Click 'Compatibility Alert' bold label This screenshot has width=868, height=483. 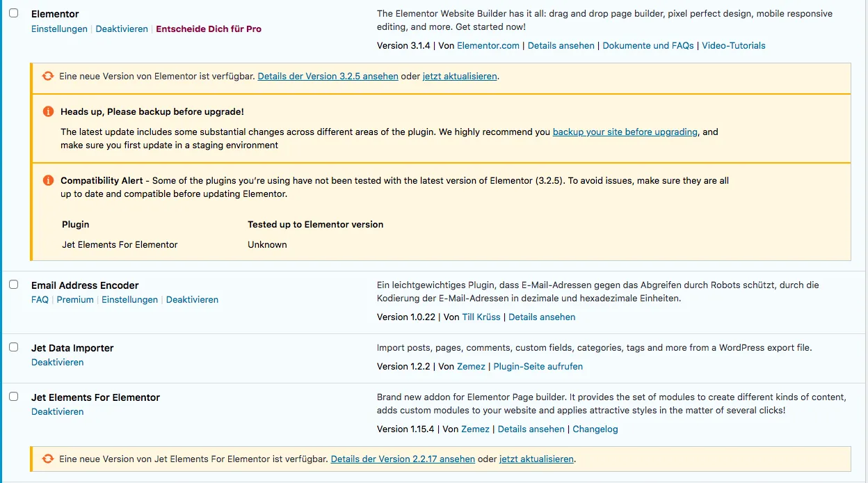point(102,181)
